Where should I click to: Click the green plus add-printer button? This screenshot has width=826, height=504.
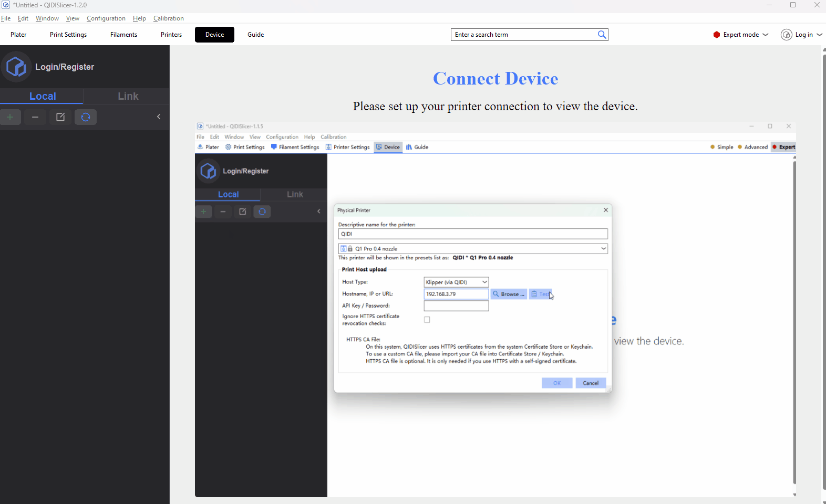10,117
